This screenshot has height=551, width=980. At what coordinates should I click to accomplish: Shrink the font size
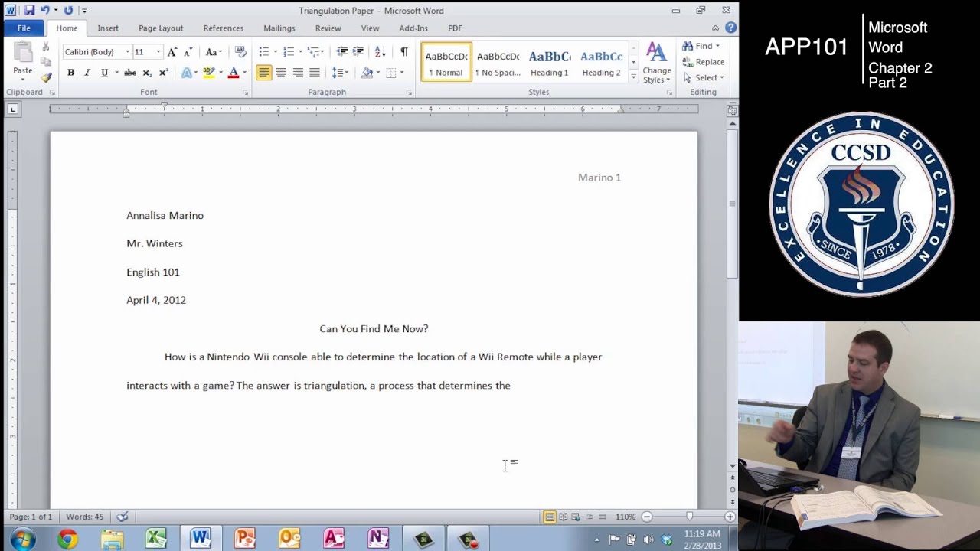tap(188, 52)
